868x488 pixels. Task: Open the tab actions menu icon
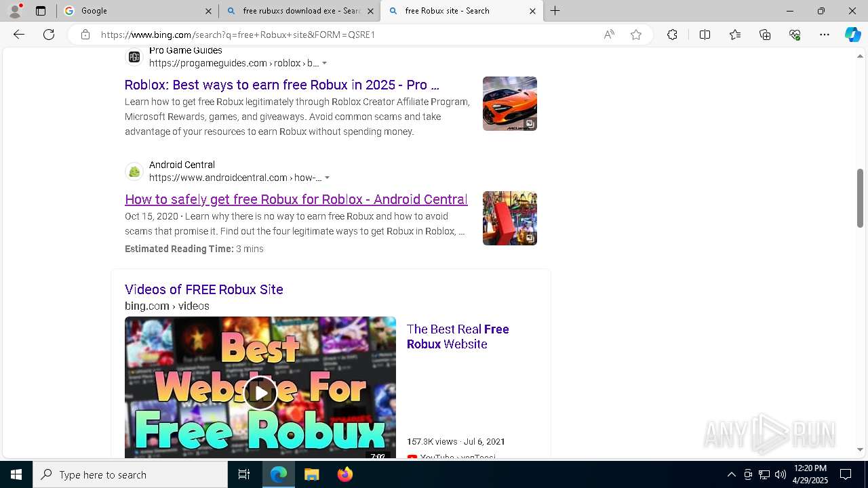tap(41, 11)
